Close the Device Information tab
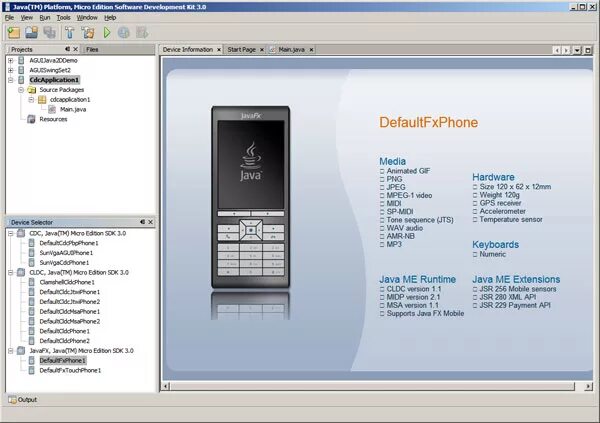This screenshot has height=423, width=600. (x=219, y=50)
